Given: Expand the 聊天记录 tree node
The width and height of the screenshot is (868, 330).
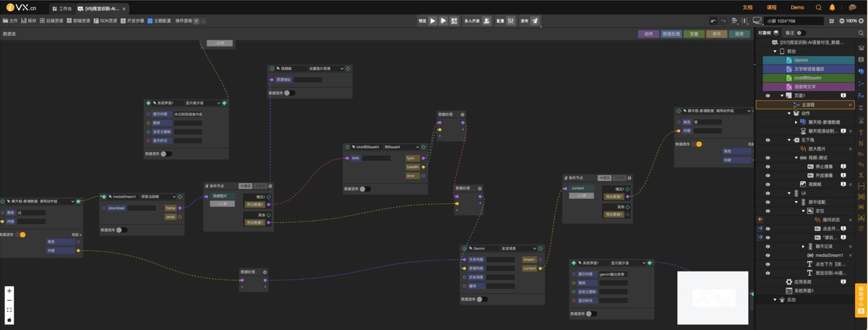Looking at the screenshot, I should pyautogui.click(x=803, y=247).
